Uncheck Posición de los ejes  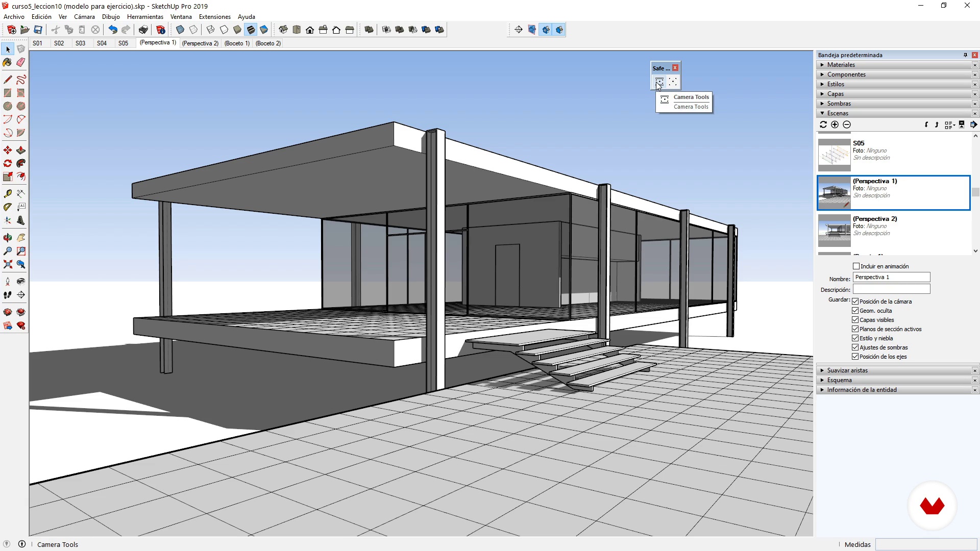pos(855,357)
